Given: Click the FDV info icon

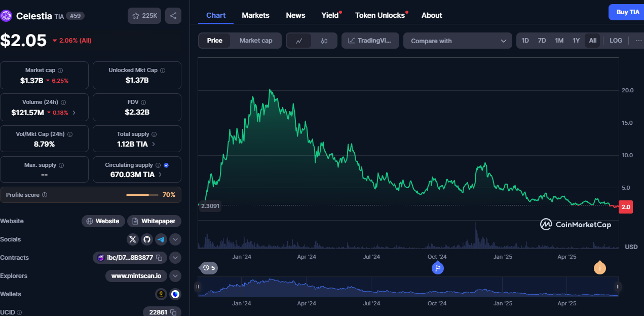Looking at the screenshot, I should click(144, 102).
